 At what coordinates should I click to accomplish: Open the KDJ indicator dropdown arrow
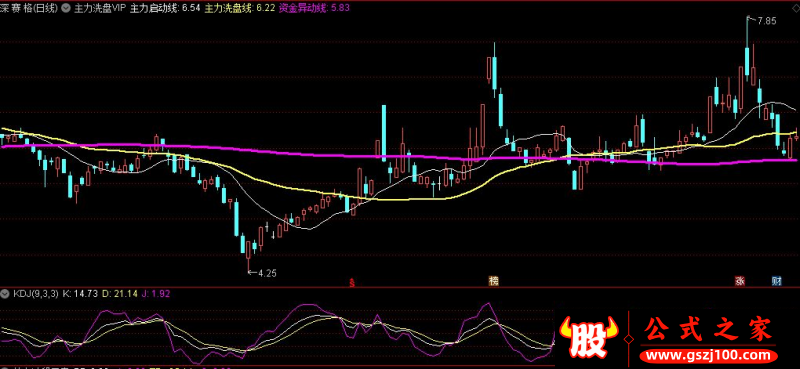(5, 293)
